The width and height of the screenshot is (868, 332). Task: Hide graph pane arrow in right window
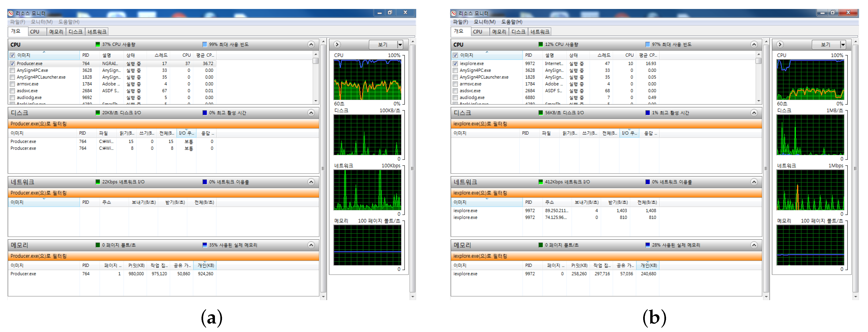coord(780,44)
